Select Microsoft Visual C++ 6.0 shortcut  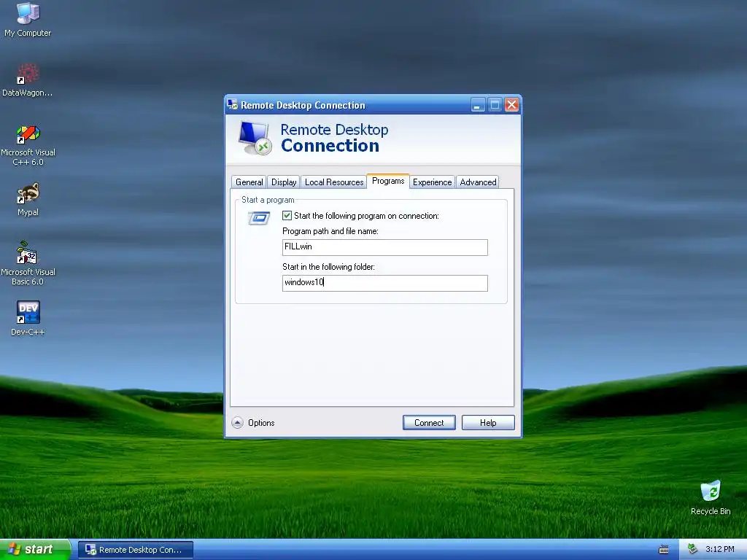(x=28, y=145)
